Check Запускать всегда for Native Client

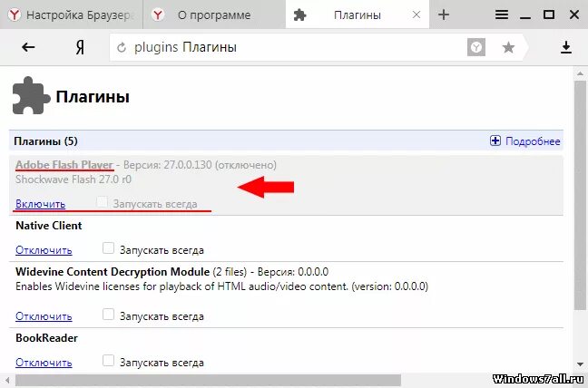108,248
